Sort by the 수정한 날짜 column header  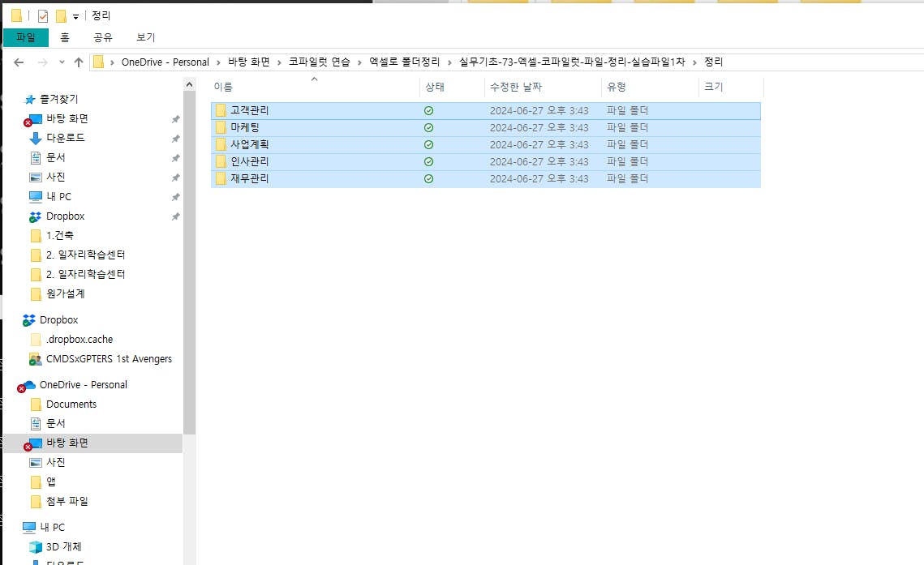tap(516, 87)
